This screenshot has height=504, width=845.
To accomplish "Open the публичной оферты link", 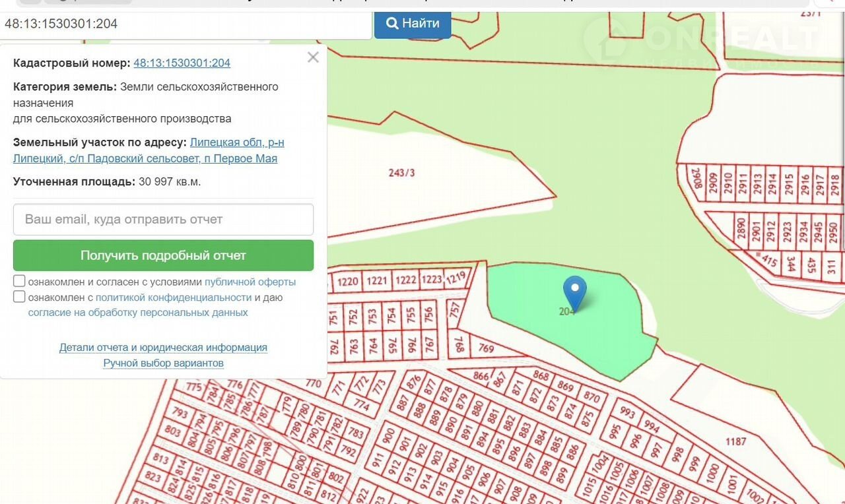I will 250,282.
